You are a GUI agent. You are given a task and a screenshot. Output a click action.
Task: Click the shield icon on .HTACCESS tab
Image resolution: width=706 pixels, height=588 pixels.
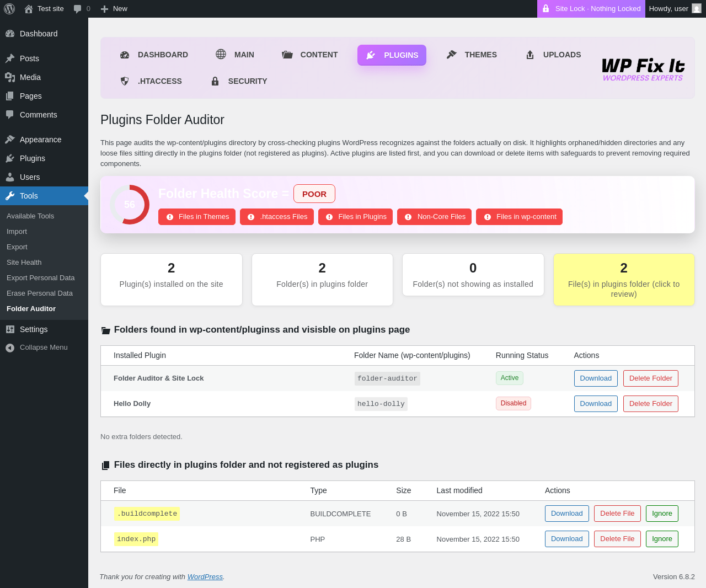click(125, 81)
